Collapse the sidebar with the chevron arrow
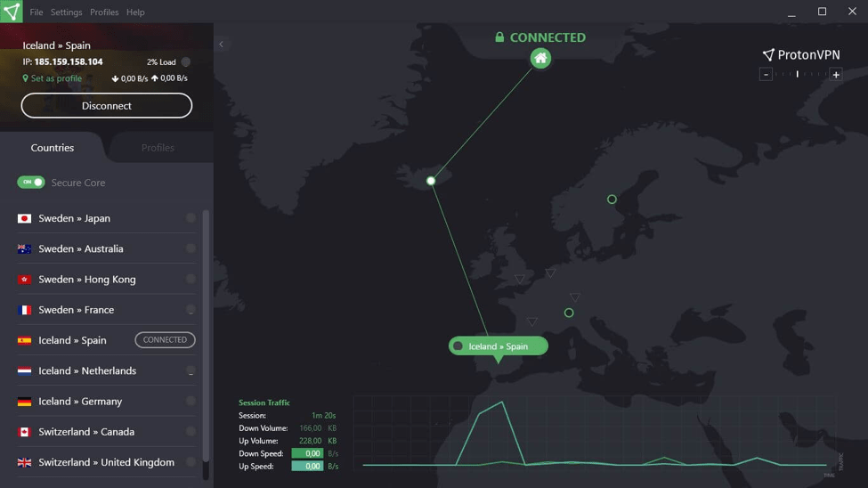 (222, 44)
